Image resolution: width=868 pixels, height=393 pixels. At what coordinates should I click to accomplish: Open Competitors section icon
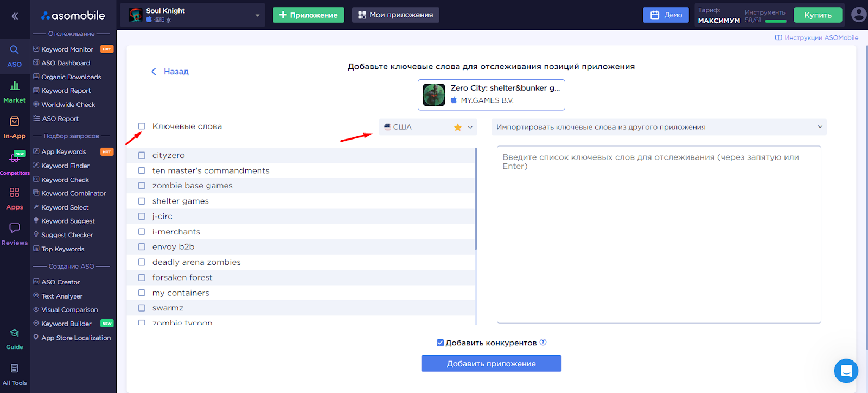tap(15, 158)
